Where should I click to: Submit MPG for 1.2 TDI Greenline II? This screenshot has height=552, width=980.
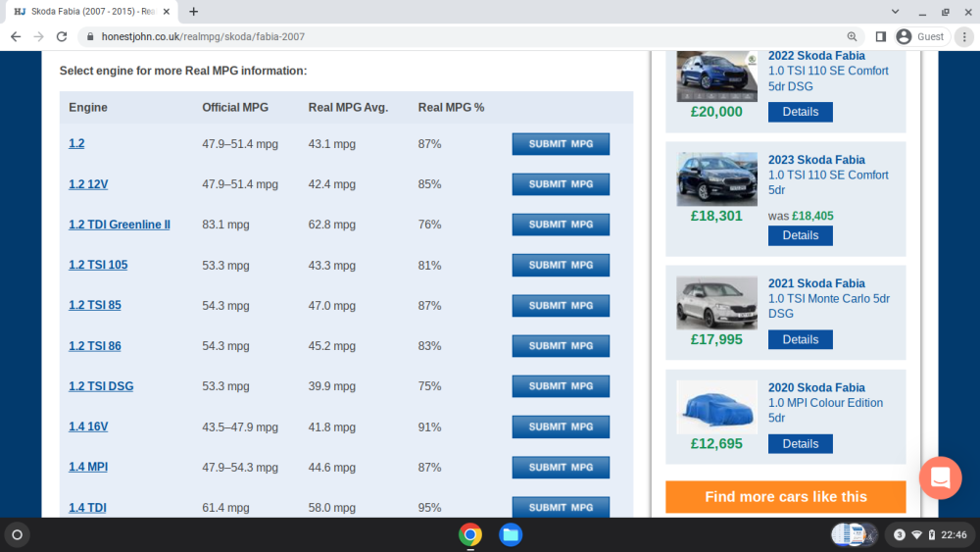point(561,225)
